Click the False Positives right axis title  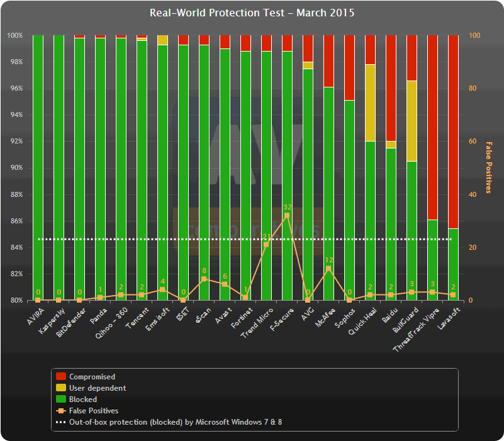tap(488, 167)
